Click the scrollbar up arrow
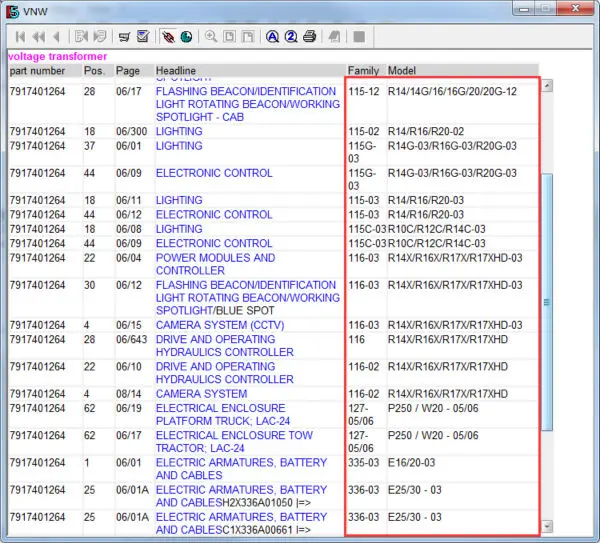The width and height of the screenshot is (600, 543). pos(547,85)
